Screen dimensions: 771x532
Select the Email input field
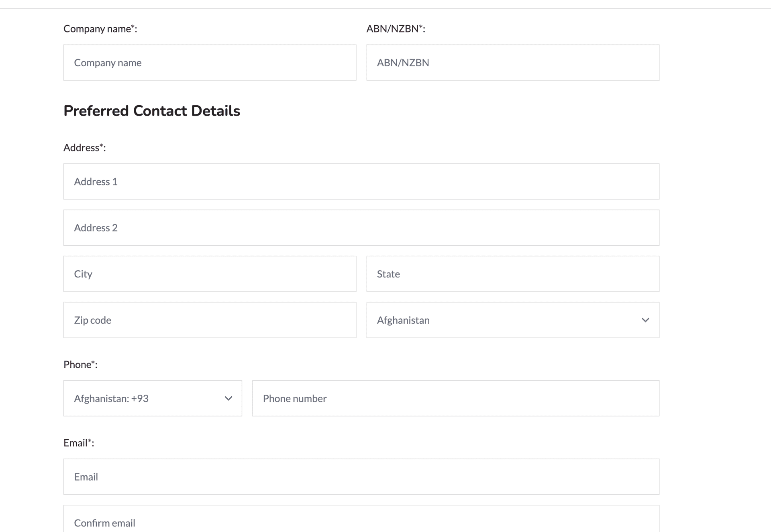coord(361,476)
